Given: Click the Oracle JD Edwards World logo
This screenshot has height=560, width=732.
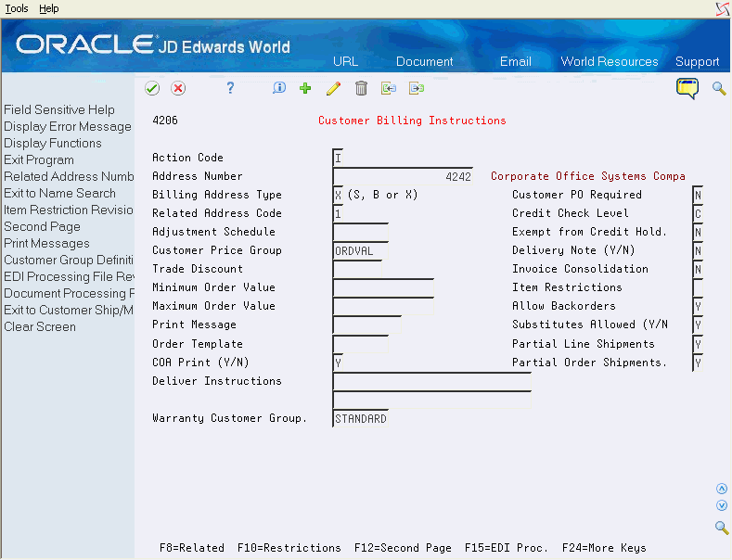Looking at the screenshot, I should click(x=153, y=45).
